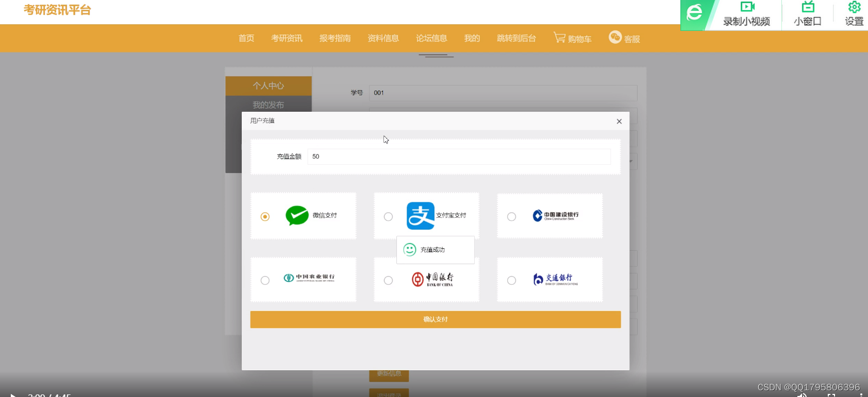Click the Alipay blue logo
Image resolution: width=868 pixels, height=397 pixels.
click(x=421, y=216)
